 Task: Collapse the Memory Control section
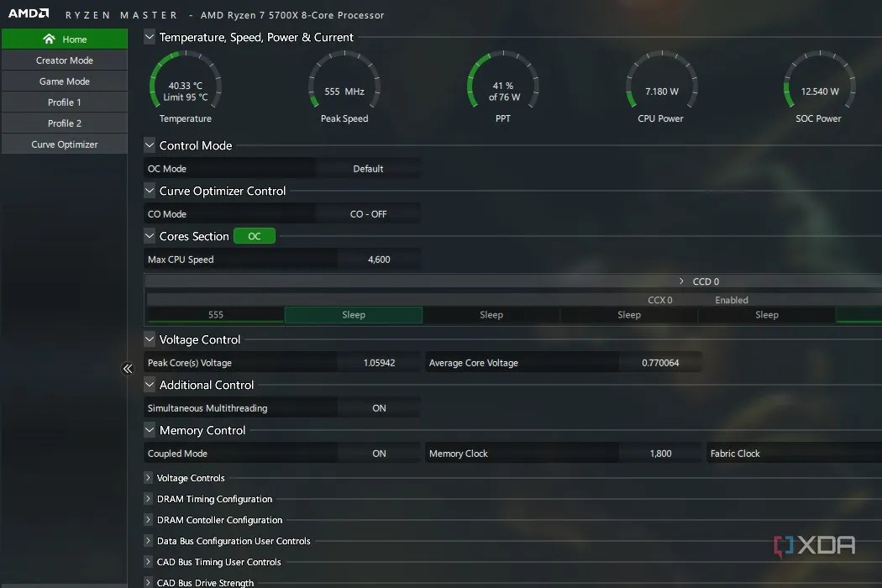click(x=149, y=430)
